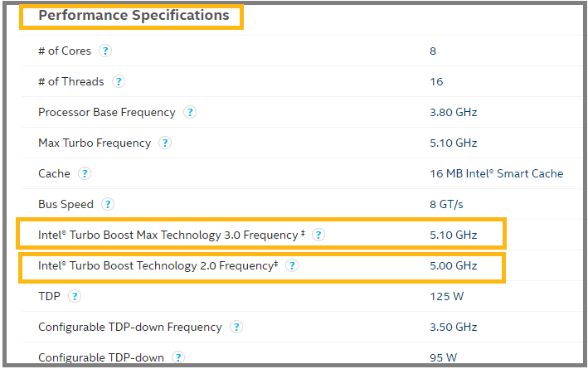Click the Cache help question mark

pyautogui.click(x=85, y=173)
